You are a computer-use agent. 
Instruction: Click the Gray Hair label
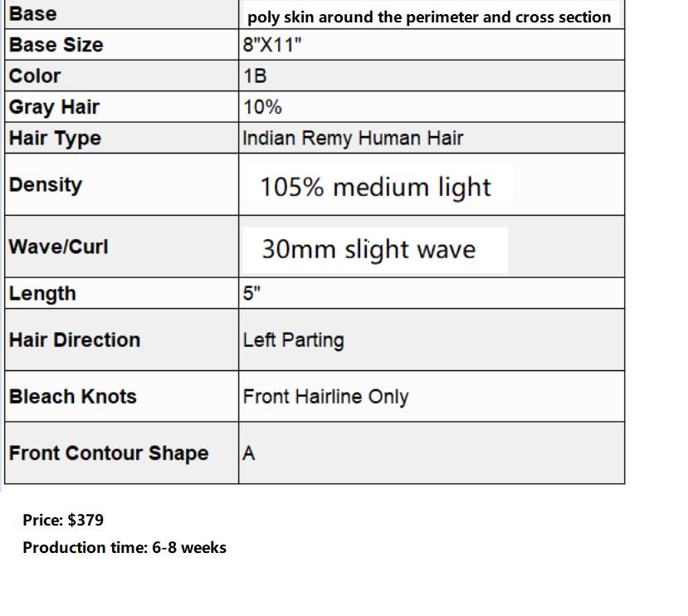click(x=54, y=107)
